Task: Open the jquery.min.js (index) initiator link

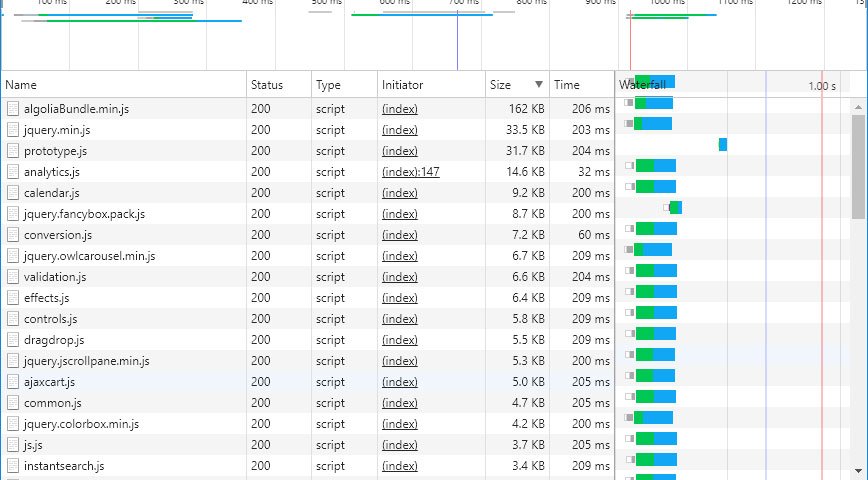Action: point(400,130)
